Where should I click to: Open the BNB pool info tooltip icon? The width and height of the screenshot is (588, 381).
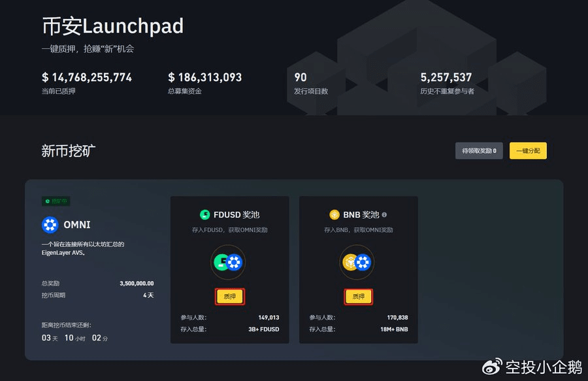384,214
